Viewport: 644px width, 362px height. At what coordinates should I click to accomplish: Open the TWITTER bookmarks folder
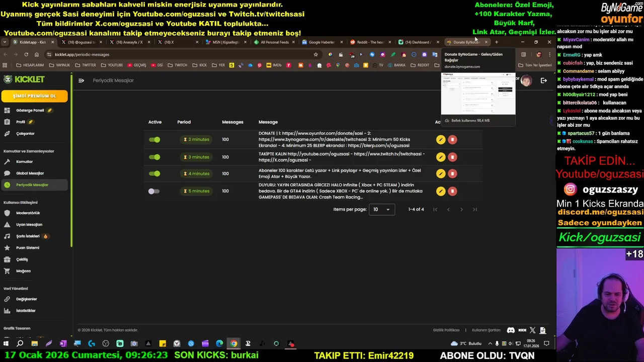(x=86, y=65)
